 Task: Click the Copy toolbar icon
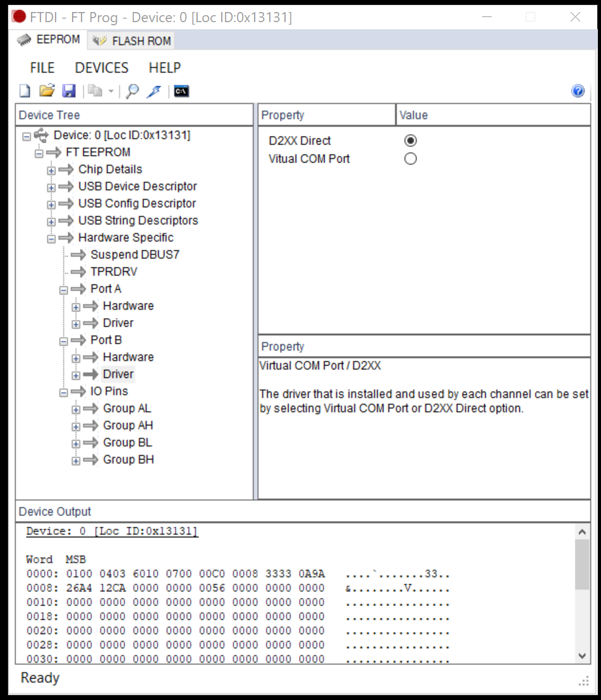point(95,91)
